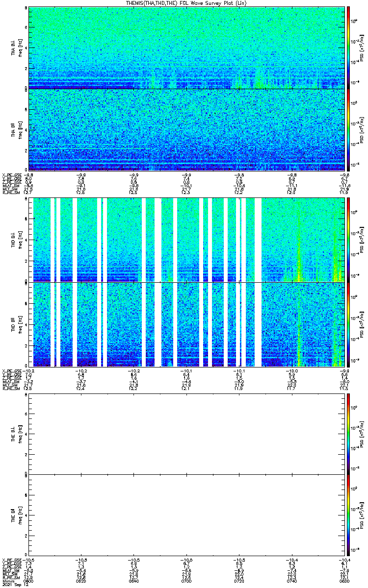Click the 0620 time tick label

pyautogui.click(x=81, y=581)
